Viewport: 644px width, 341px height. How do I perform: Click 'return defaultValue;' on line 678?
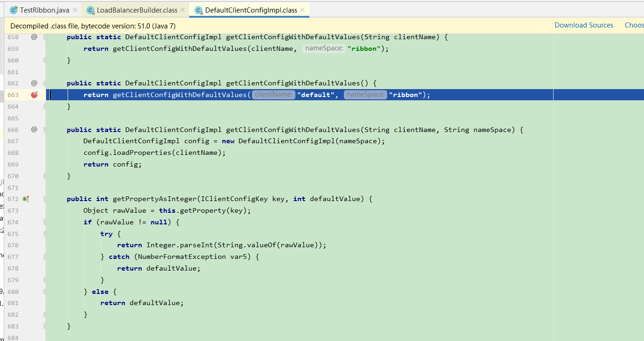(158, 269)
